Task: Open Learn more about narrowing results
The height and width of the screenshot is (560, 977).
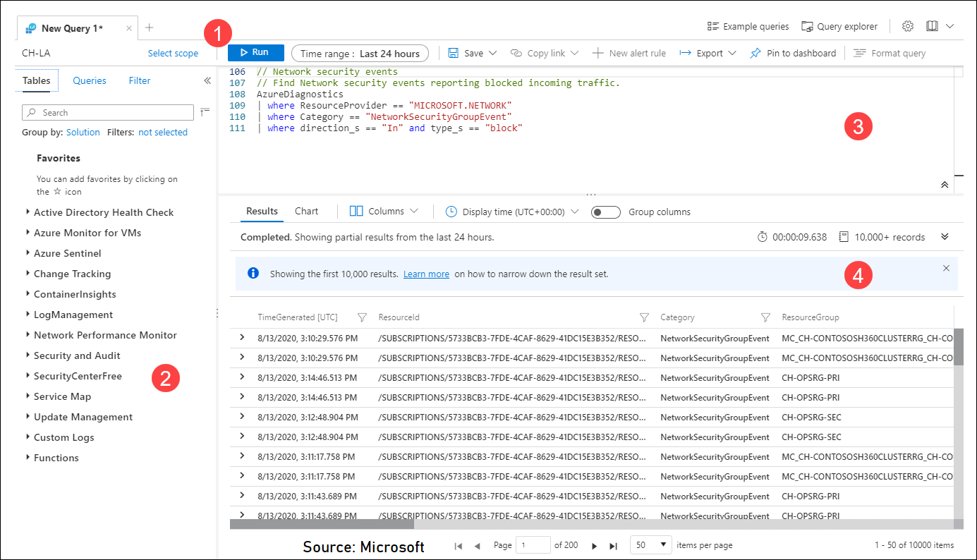Action: pyautogui.click(x=426, y=274)
